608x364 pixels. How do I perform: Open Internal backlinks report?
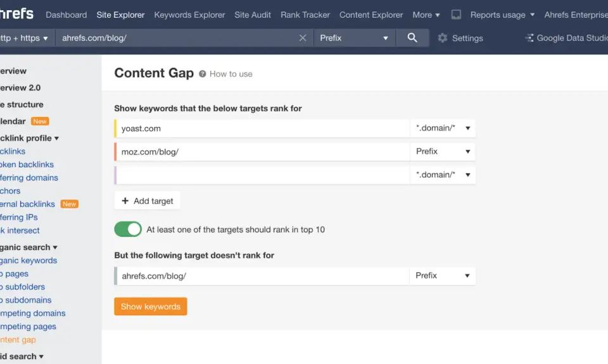coord(27,204)
